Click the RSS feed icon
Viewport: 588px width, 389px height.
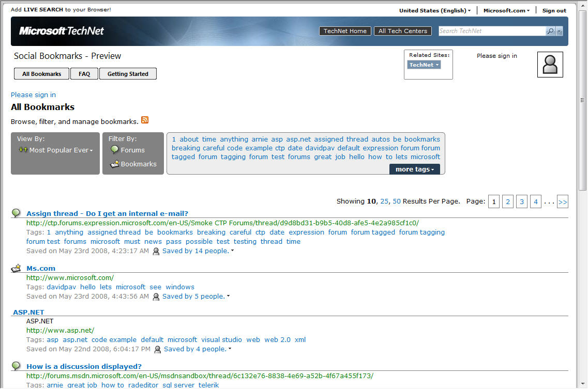[145, 120]
